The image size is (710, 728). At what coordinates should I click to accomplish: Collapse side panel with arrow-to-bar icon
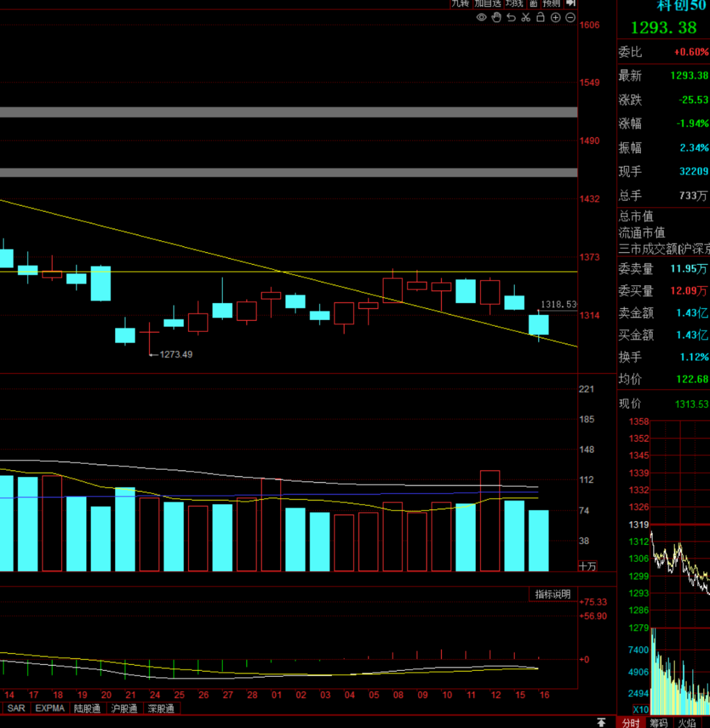pyautogui.click(x=571, y=3)
